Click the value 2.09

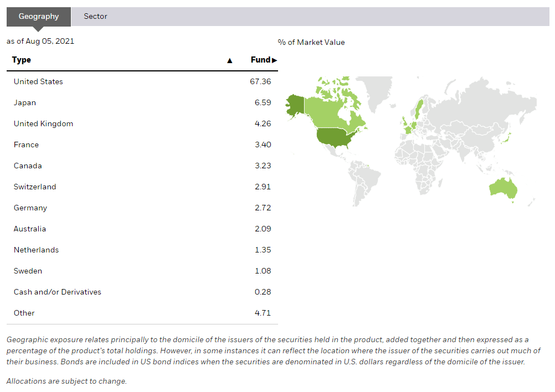pos(263,229)
